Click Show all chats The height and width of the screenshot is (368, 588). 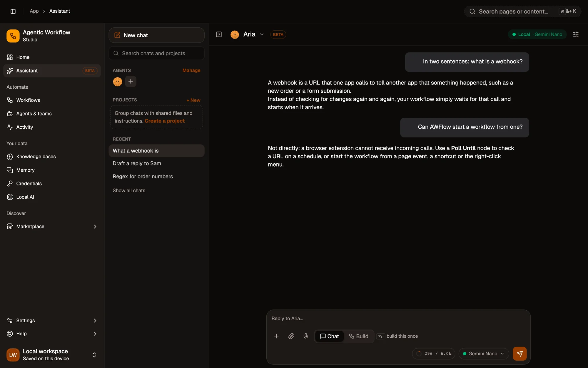129,190
